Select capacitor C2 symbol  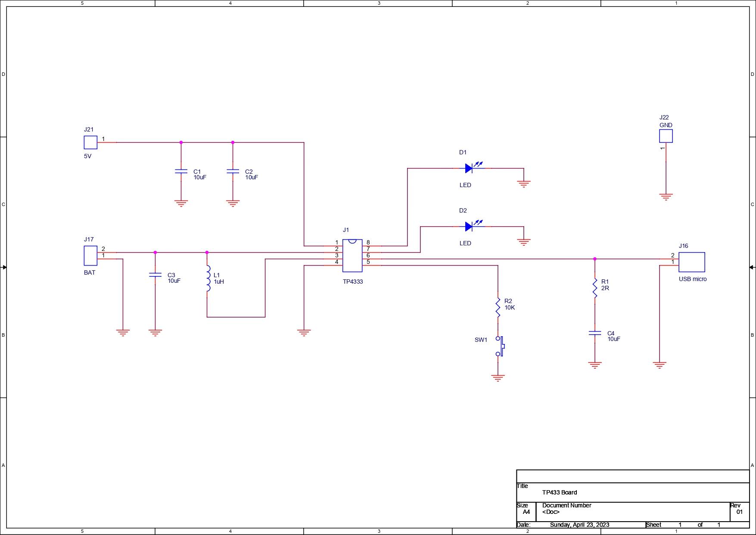[x=233, y=172]
